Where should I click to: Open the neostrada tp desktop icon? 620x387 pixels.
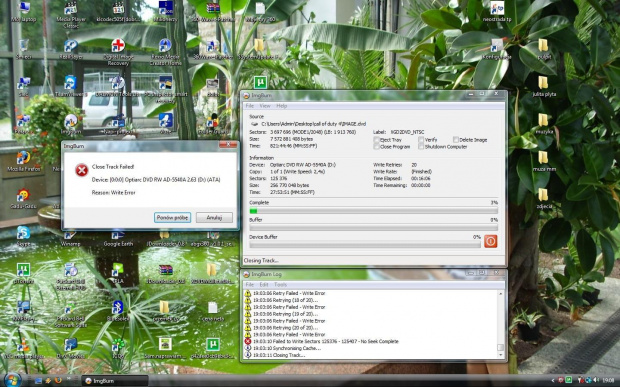(497, 11)
